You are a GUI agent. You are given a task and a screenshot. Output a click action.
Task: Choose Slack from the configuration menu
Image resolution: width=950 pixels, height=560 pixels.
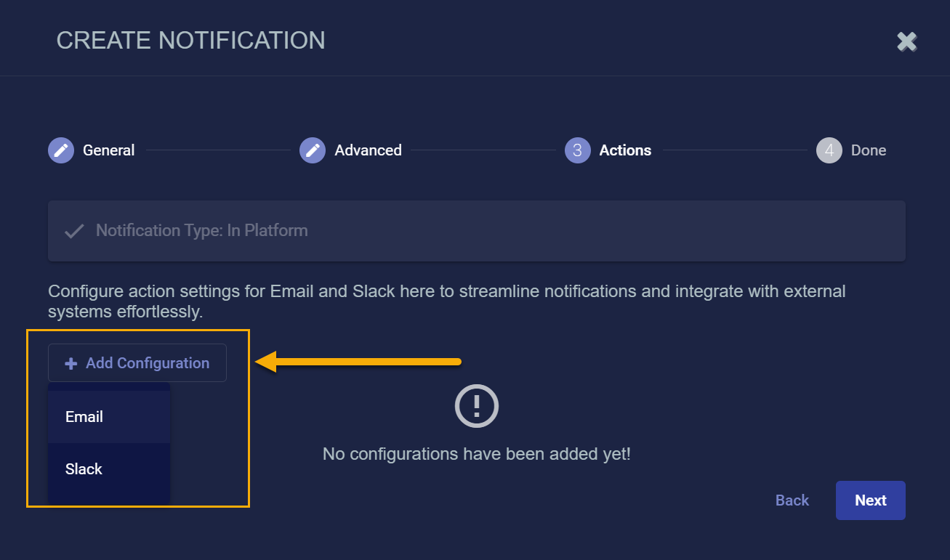tap(84, 469)
